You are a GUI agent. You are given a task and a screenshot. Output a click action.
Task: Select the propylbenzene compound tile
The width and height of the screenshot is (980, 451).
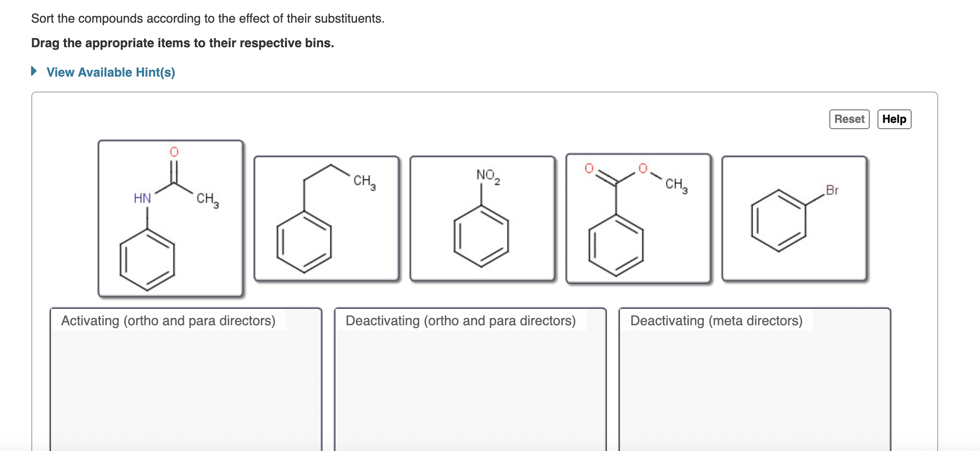pyautogui.click(x=326, y=218)
